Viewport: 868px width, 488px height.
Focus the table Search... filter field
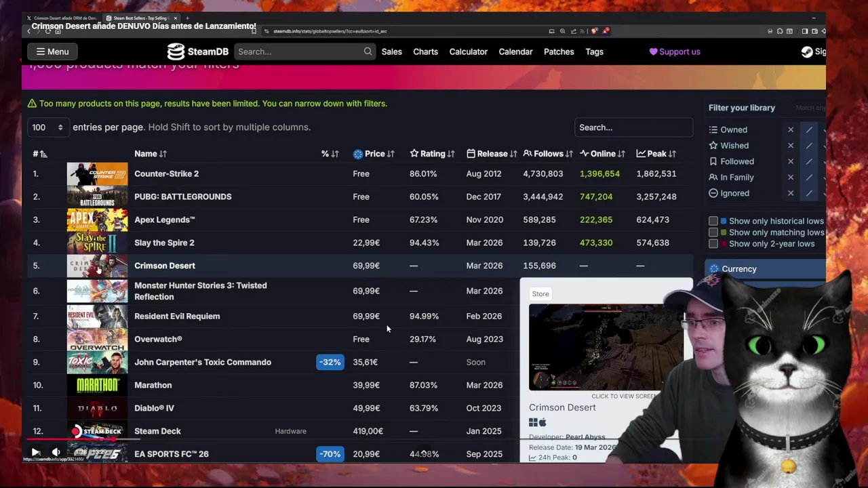click(x=633, y=127)
